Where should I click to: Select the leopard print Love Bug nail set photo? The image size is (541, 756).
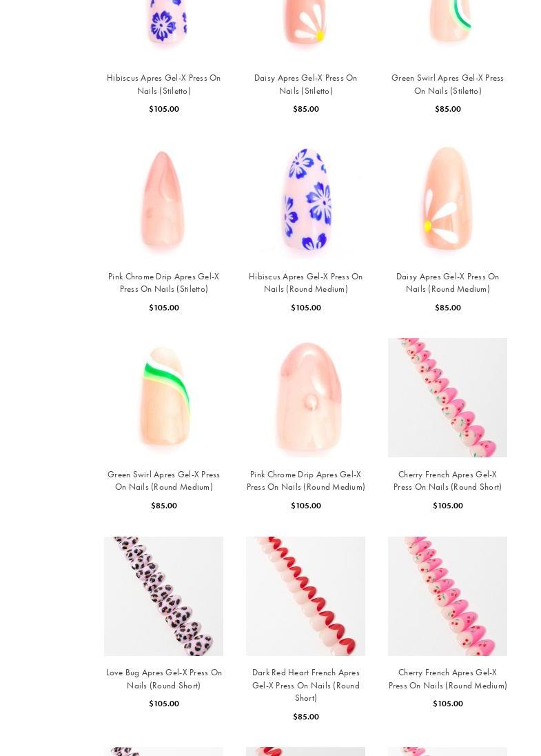tap(164, 596)
